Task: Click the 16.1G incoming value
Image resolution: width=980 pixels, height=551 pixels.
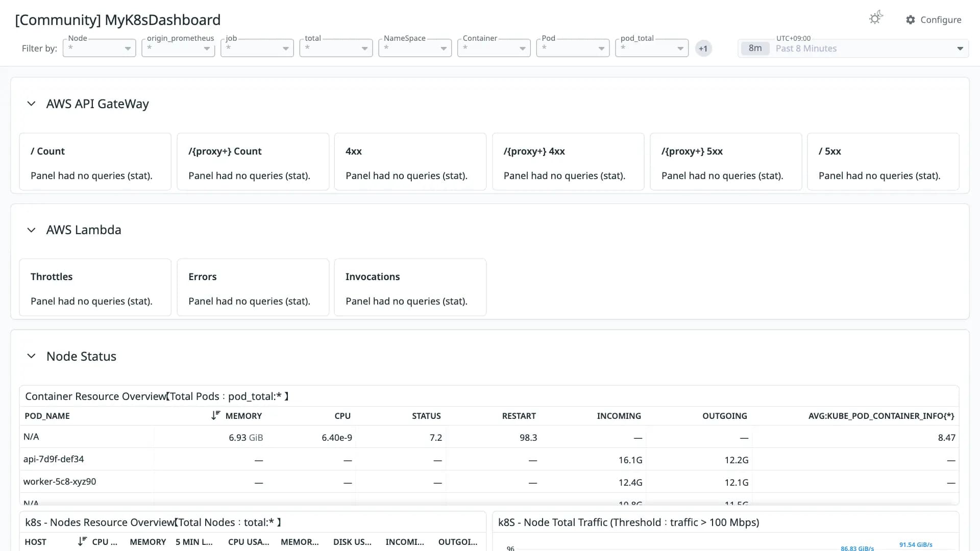Action: [630, 460]
